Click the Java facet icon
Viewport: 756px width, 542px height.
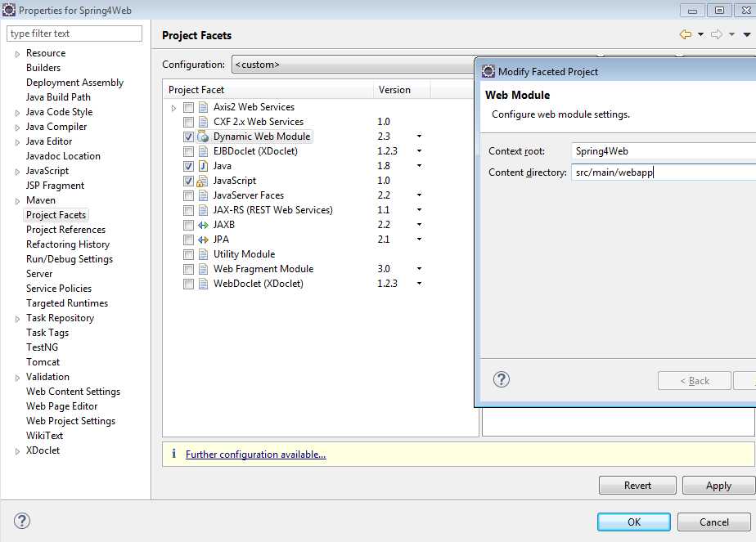(x=204, y=166)
